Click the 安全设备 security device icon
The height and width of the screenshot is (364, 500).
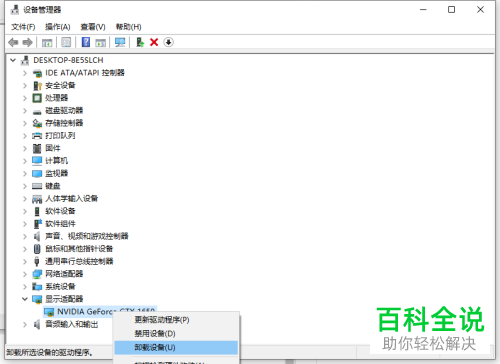coord(37,86)
